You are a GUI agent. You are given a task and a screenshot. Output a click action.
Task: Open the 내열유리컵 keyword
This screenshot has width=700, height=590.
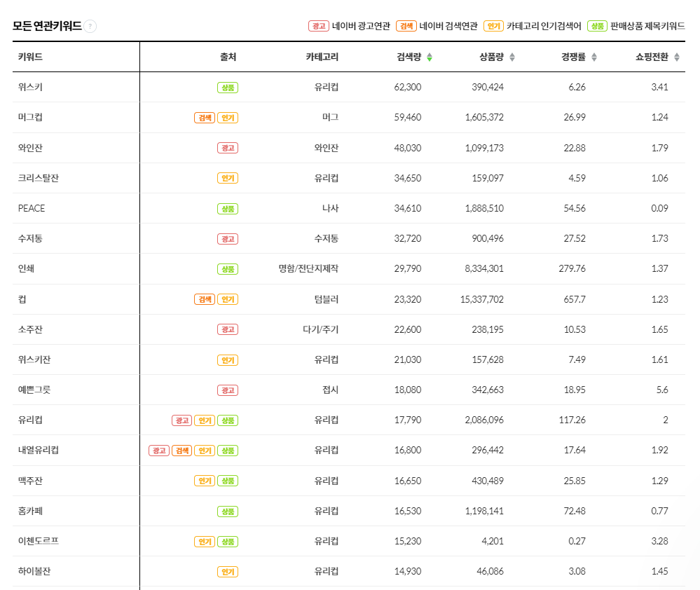pos(39,451)
